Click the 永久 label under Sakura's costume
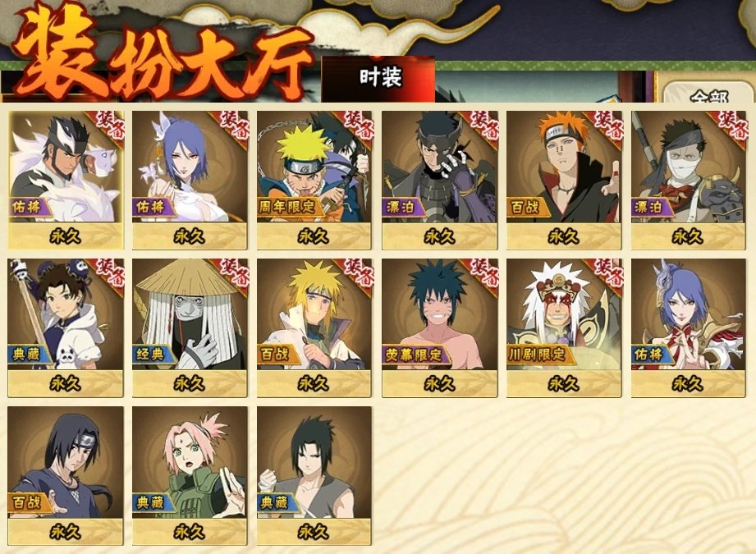The image size is (756, 554). tap(190, 532)
